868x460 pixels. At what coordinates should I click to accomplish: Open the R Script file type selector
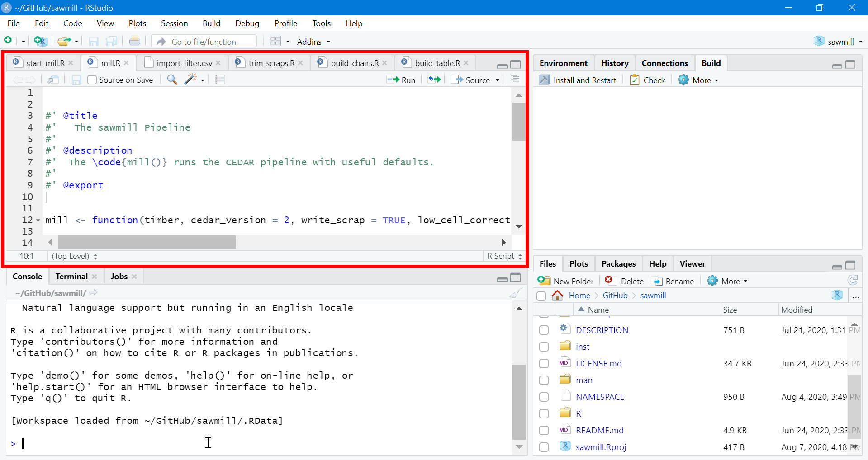coord(504,256)
